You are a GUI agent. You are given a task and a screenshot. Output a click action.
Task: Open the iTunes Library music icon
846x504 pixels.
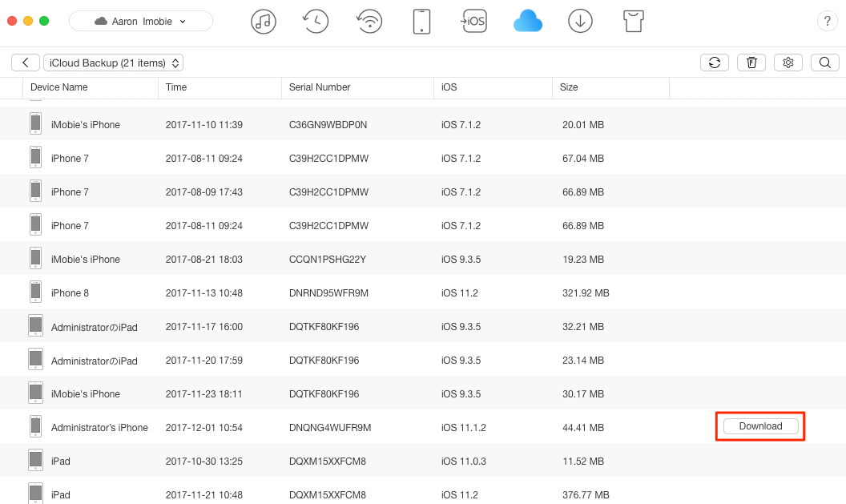click(x=264, y=22)
